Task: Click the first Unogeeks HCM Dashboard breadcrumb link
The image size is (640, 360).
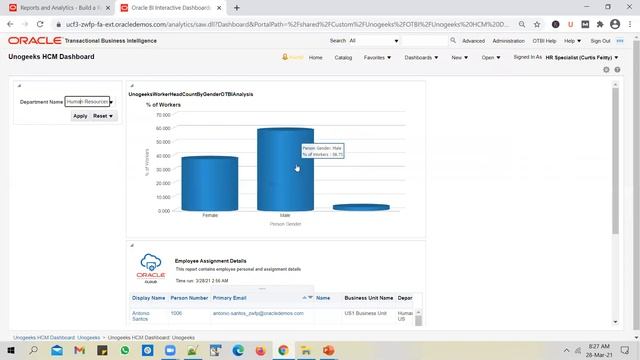Action: [x=57, y=338]
